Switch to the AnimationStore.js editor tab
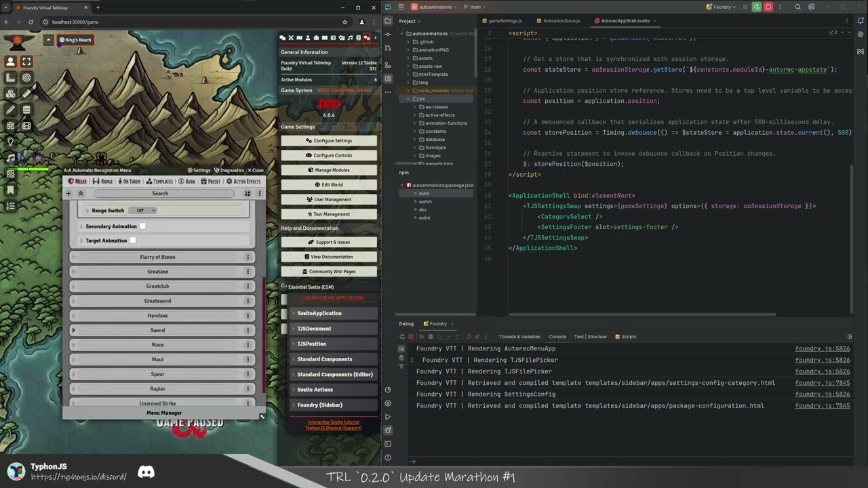Image resolution: width=868 pixels, height=488 pixels. [561, 21]
